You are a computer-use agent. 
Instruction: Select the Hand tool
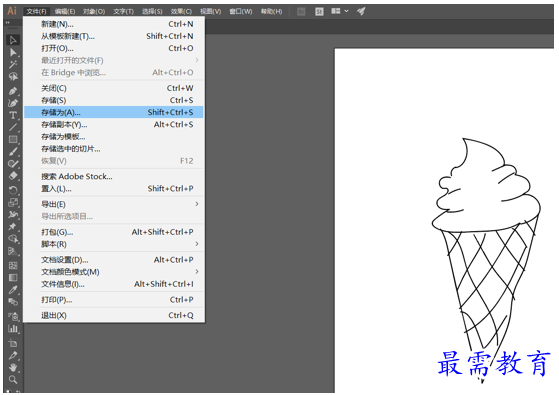pyautogui.click(x=13, y=367)
